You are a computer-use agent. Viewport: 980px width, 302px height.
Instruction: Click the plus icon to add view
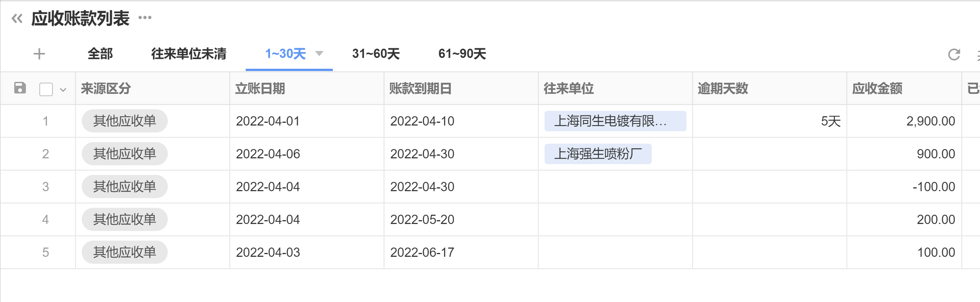pos(39,54)
